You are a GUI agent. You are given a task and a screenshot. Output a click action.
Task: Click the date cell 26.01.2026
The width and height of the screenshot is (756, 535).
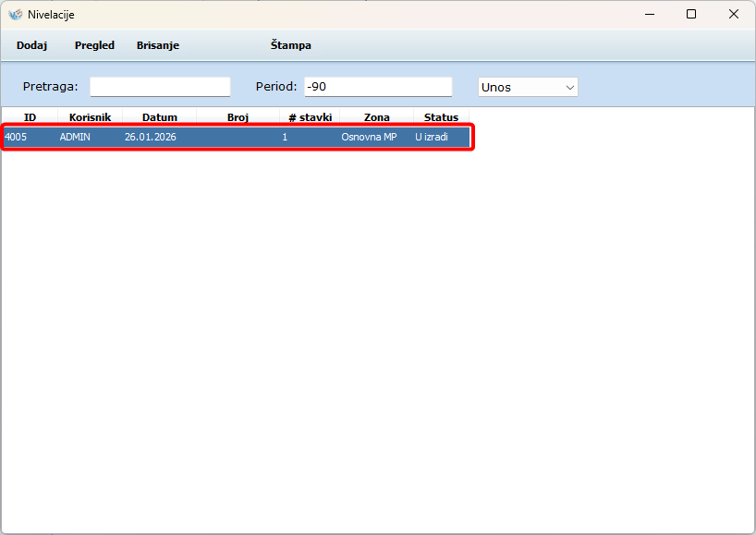tap(150, 137)
